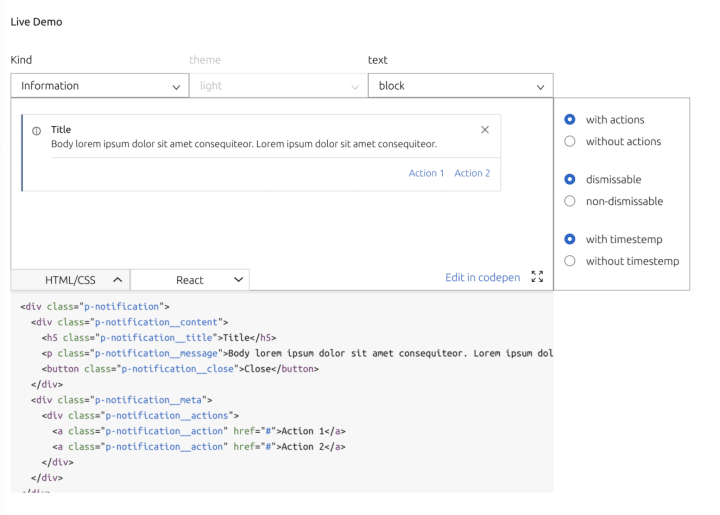Click the fullscreen expand icon
This screenshot has width=720, height=515.
537,277
